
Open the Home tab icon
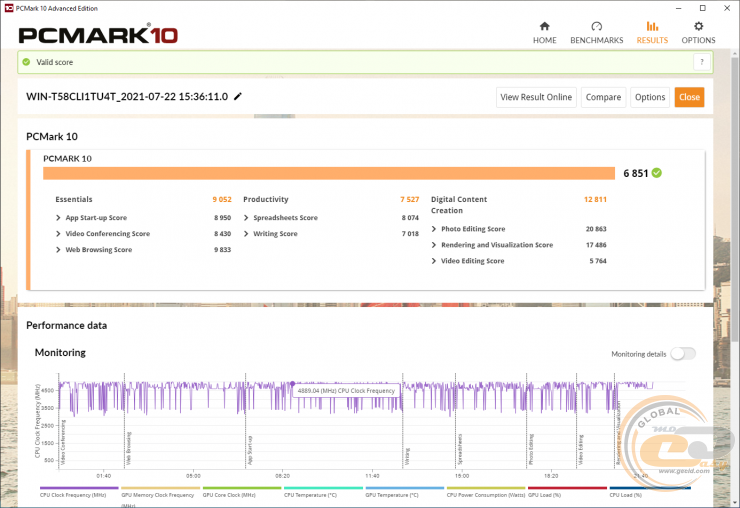545,26
